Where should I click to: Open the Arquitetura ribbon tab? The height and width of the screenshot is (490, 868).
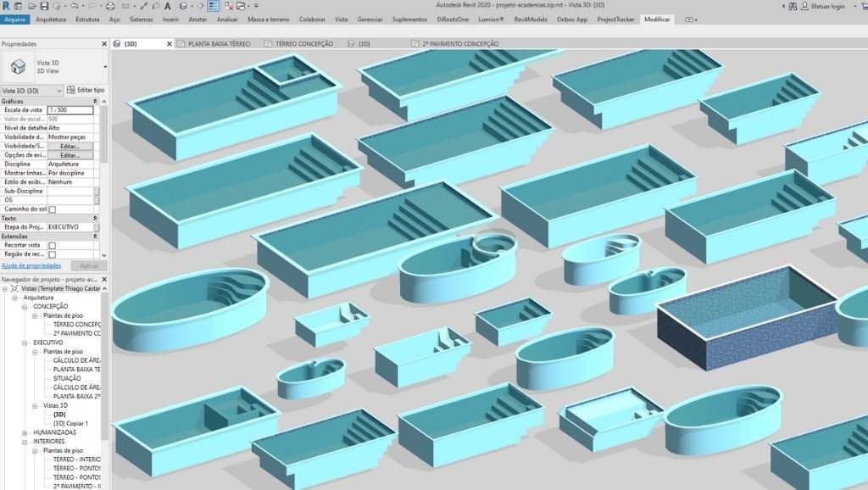(51, 19)
